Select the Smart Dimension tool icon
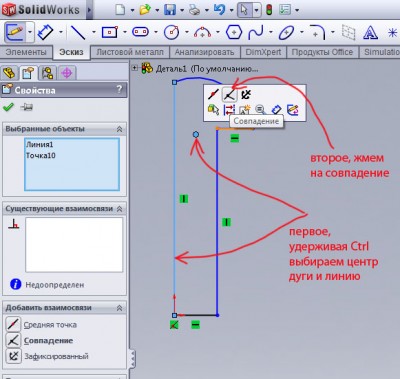This screenshot has height=379, width=400. pyautogui.click(x=46, y=32)
